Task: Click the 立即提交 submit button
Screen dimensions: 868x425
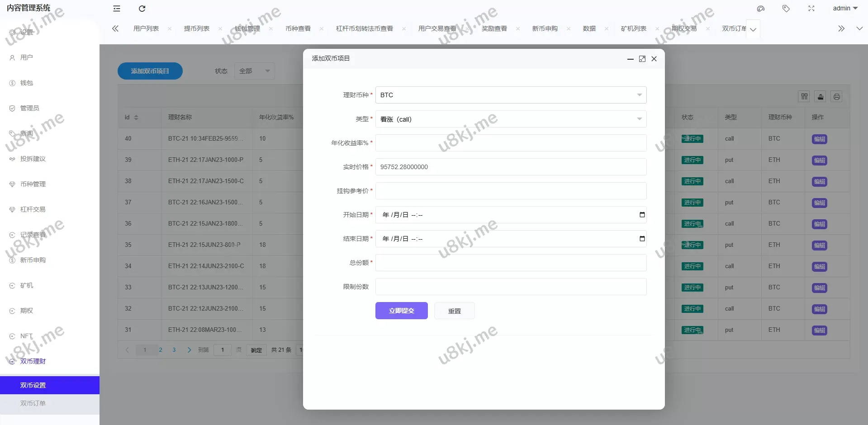Action: coord(401,311)
